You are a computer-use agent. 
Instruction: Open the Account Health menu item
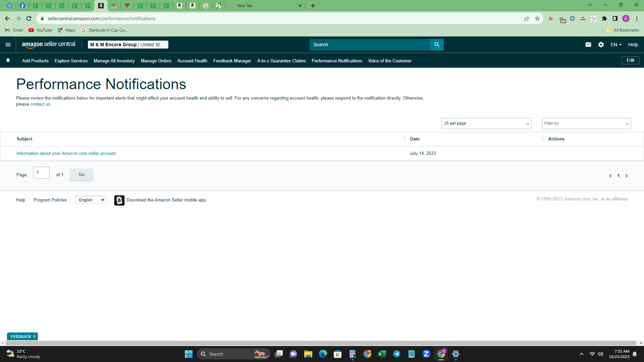click(x=192, y=61)
